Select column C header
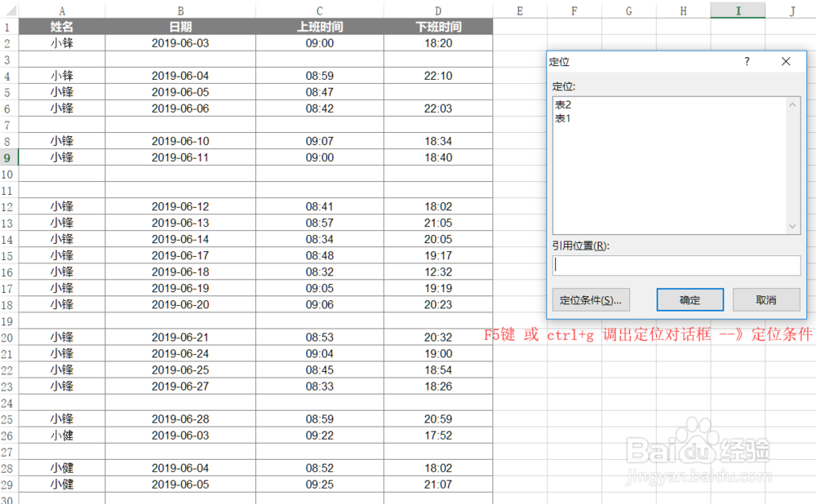This screenshot has height=504, width=816. (320, 11)
